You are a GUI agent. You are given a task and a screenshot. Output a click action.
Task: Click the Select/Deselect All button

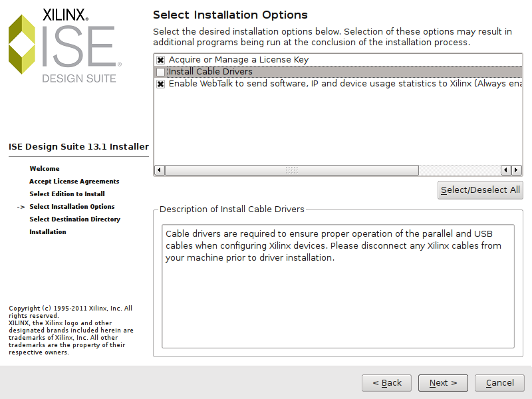[x=480, y=190]
